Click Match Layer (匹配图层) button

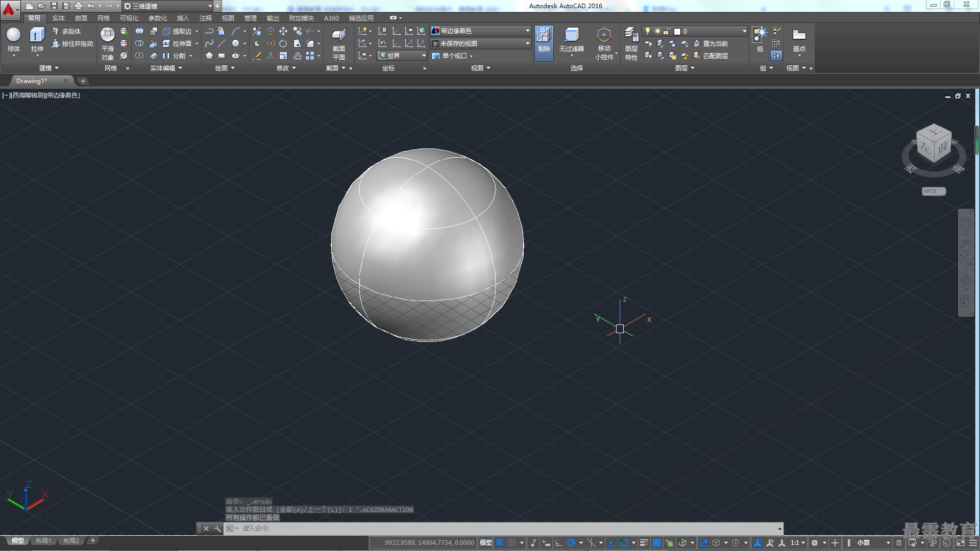[x=710, y=56]
